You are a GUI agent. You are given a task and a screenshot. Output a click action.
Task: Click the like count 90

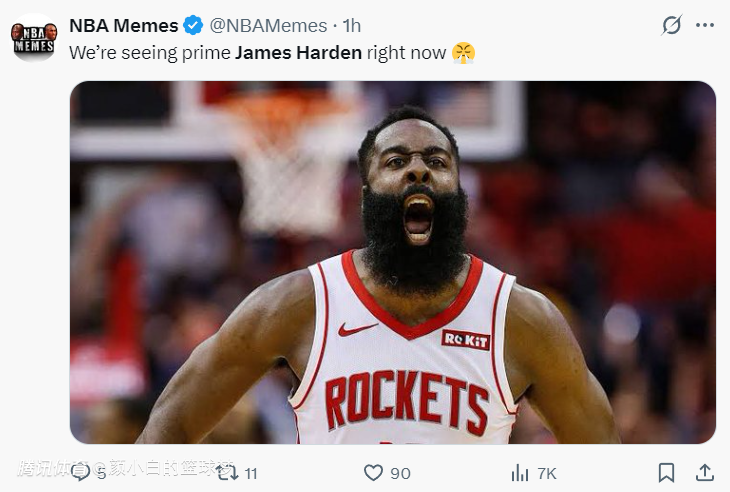pyautogui.click(x=400, y=473)
